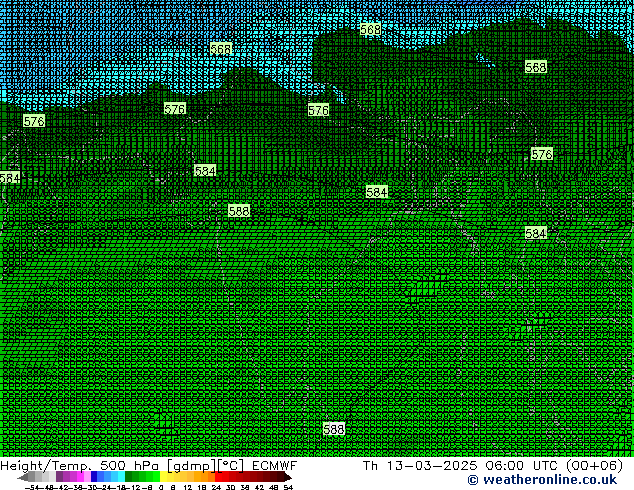Image resolution: width=634 pixels, height=490 pixels.
Task: Click the '24' value on the legend scale
Action: pos(216,487)
